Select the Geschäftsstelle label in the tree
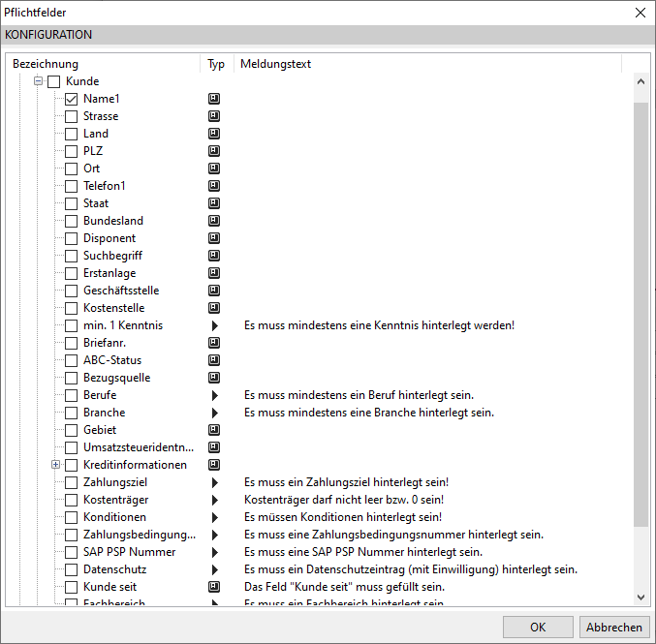 click(x=121, y=291)
